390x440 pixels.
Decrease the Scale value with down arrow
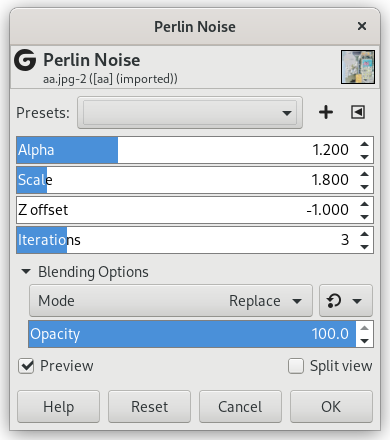[365, 186]
